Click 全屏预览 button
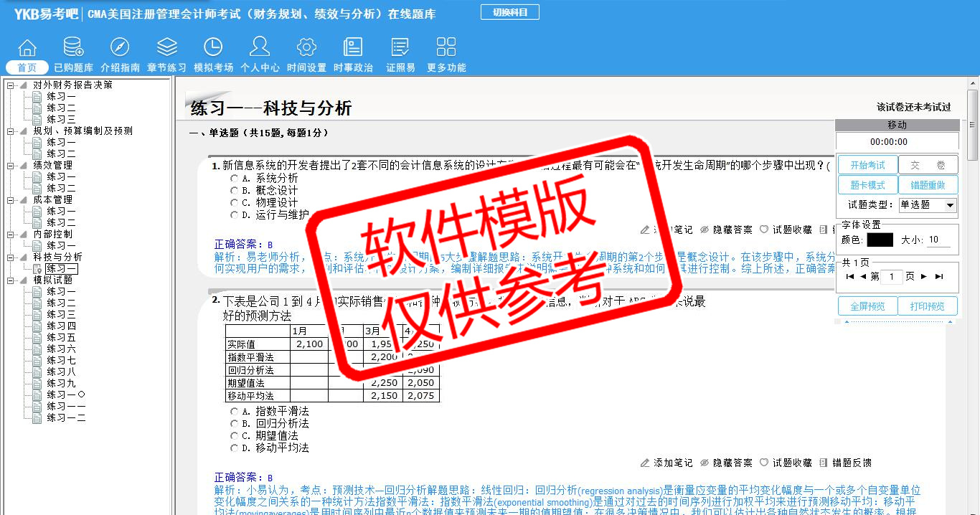980x515 pixels. coord(867,306)
